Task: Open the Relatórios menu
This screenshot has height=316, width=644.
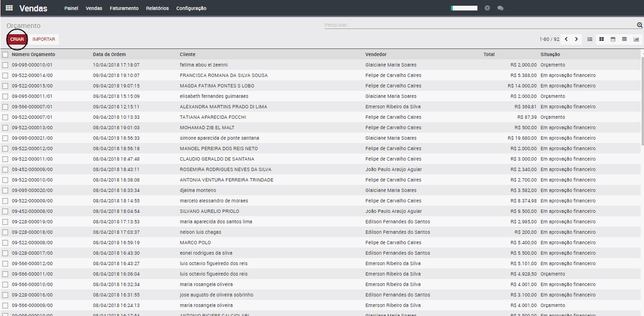Action: coord(158,8)
